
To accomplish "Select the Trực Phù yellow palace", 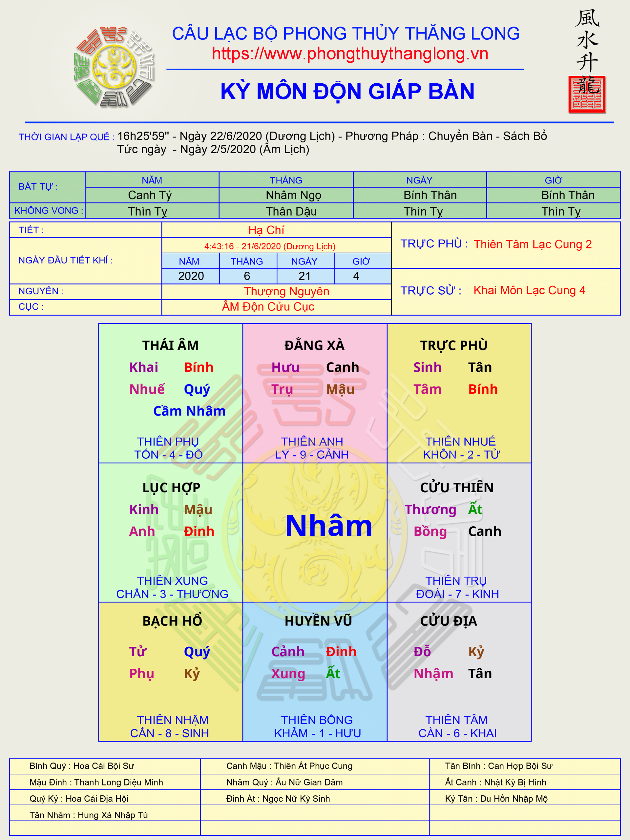I will (x=459, y=393).
